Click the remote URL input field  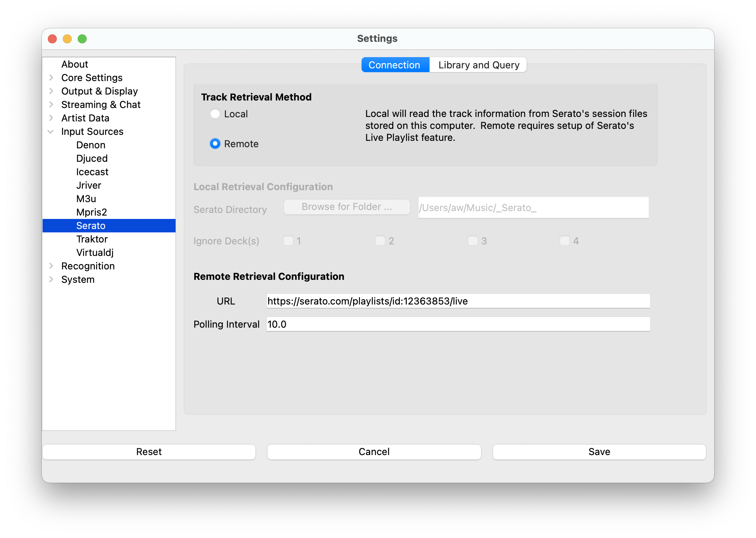point(458,301)
